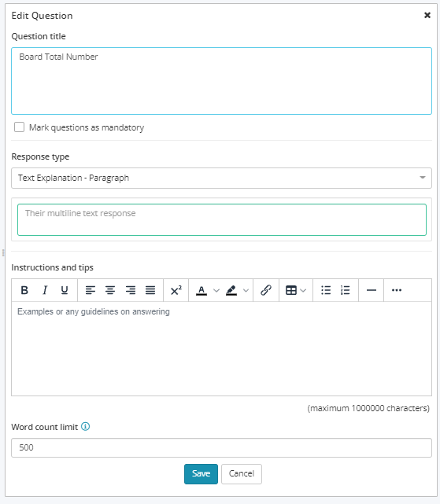440x504 pixels.
Task: Insert a numbered list
Action: pyautogui.click(x=345, y=290)
